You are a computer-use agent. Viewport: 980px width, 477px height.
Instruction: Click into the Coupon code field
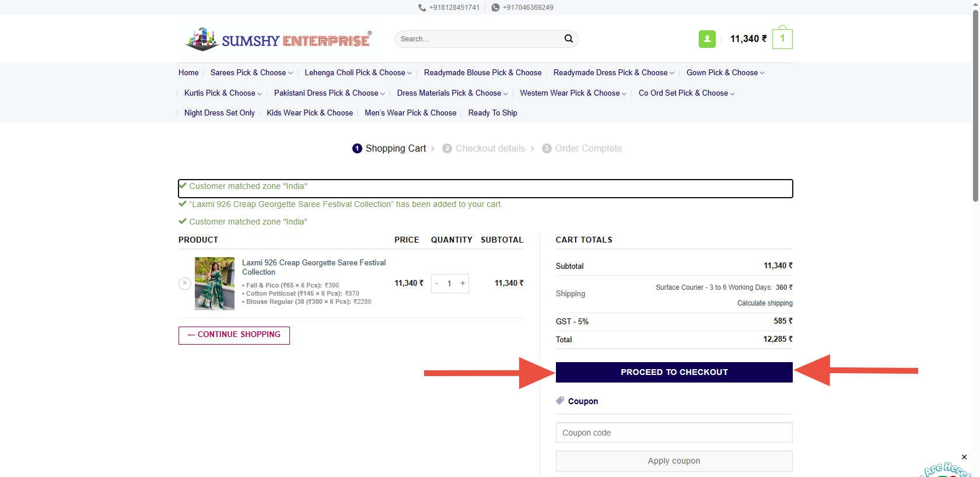[x=674, y=433]
